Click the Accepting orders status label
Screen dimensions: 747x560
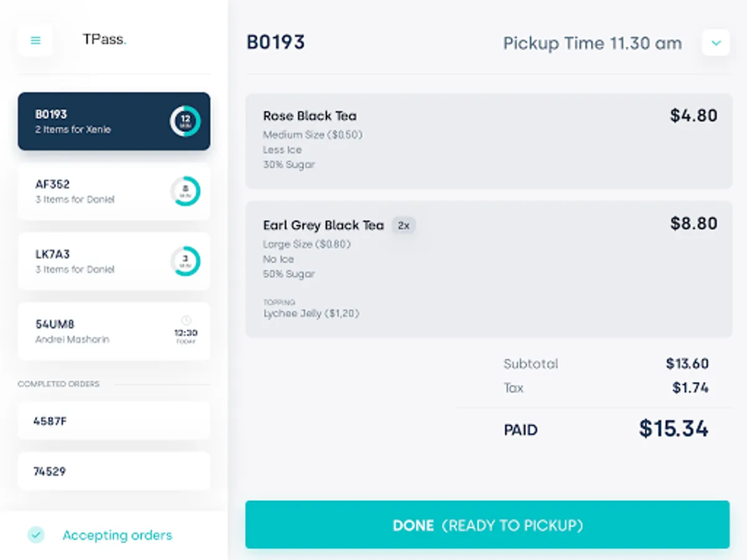coord(117,535)
